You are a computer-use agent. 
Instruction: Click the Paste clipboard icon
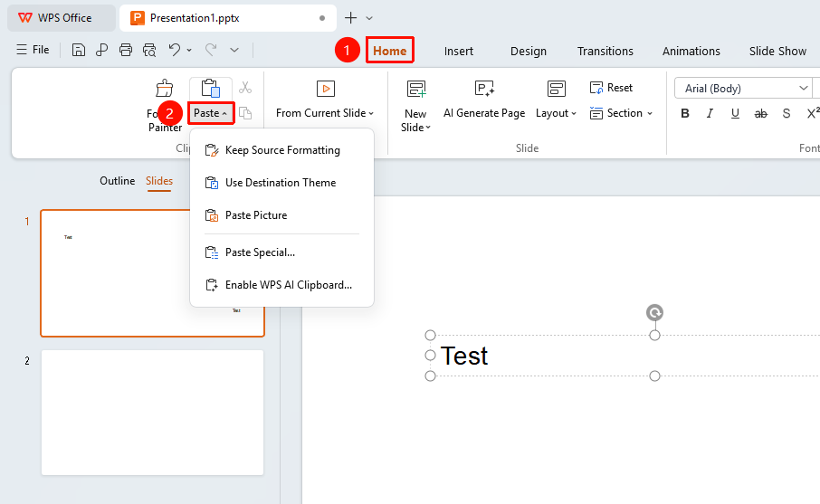click(211, 89)
